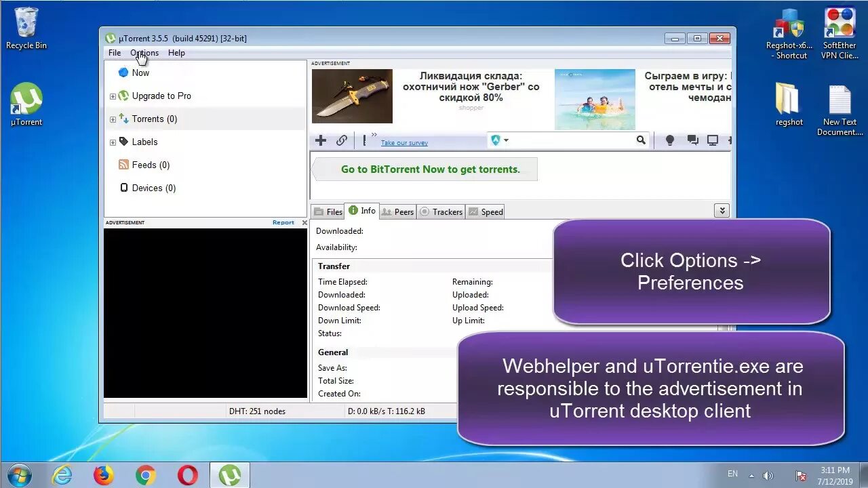
Task: Open the File menu
Action: click(x=115, y=53)
